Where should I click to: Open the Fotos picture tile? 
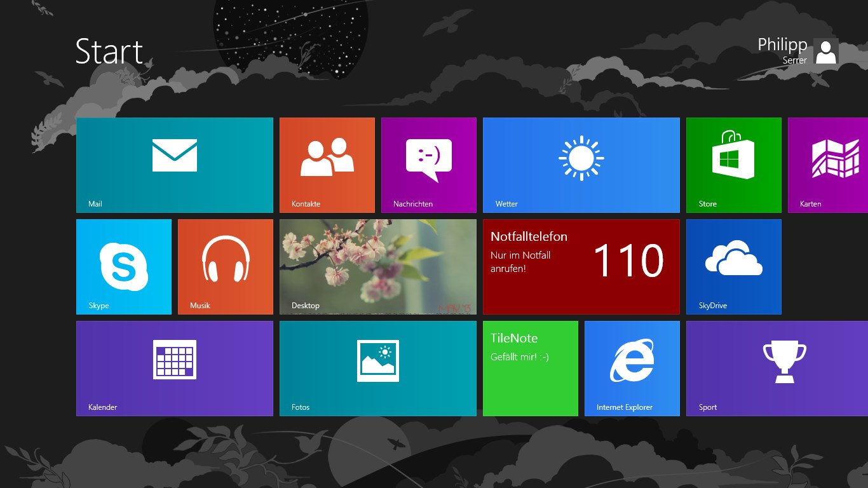pyautogui.click(x=378, y=369)
